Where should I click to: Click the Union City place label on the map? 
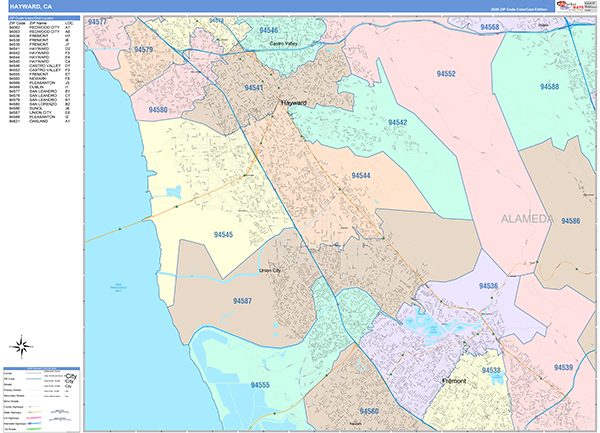[x=270, y=270]
